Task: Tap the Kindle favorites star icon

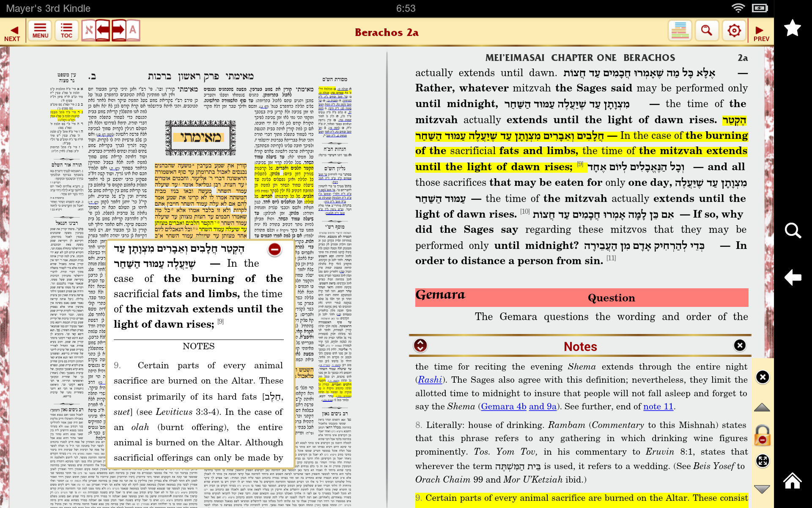Action: pyautogui.click(x=792, y=28)
